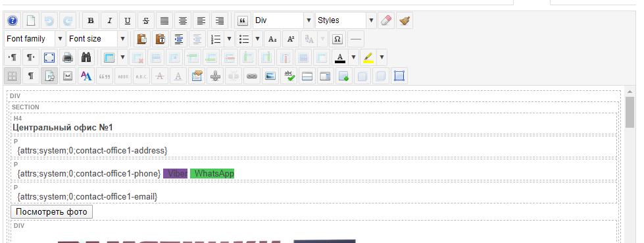The width and height of the screenshot is (644, 243).
Task: Click the yellow text highlight color button
Action: pos(368,57)
